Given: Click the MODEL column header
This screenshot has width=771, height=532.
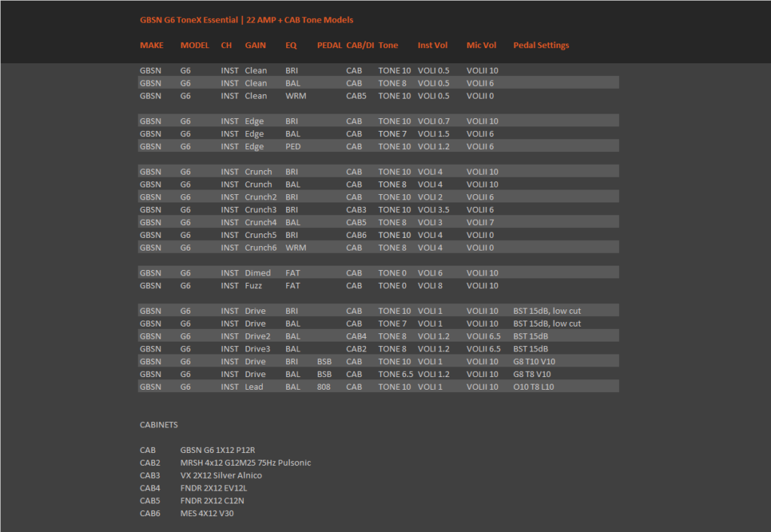Looking at the screenshot, I should pyautogui.click(x=195, y=45).
